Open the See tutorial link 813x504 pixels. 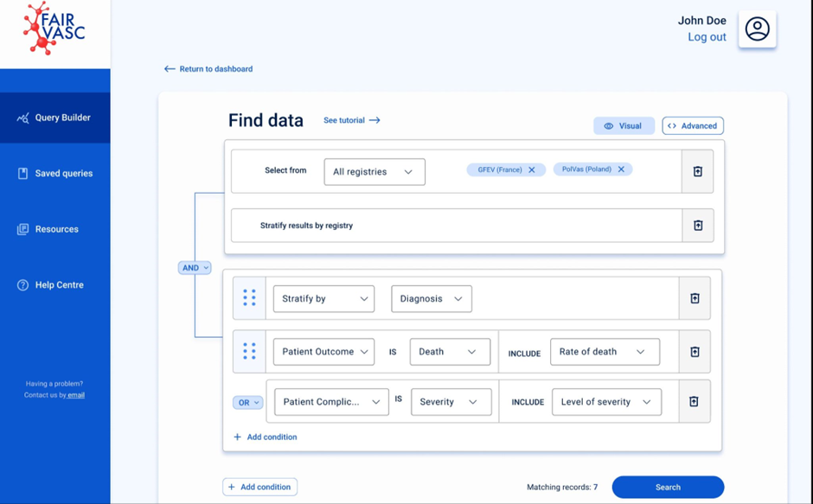[x=351, y=120]
